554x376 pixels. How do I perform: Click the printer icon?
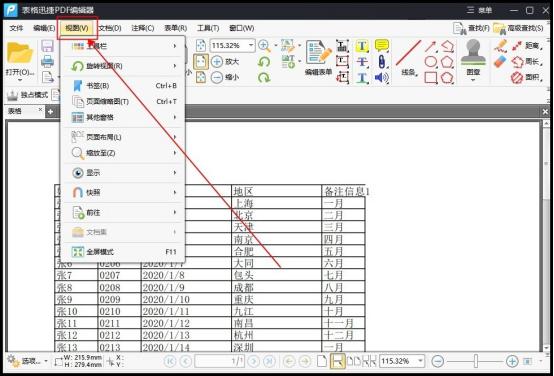tap(47, 61)
